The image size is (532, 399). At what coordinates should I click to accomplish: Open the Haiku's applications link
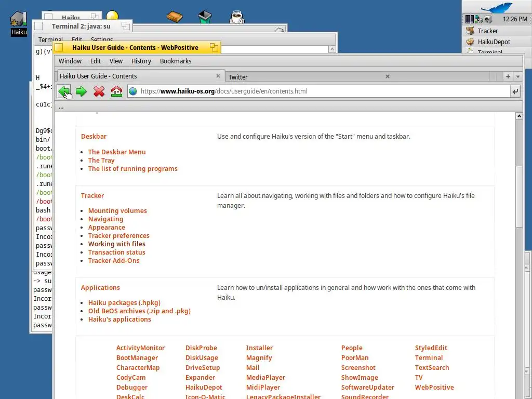tap(119, 320)
